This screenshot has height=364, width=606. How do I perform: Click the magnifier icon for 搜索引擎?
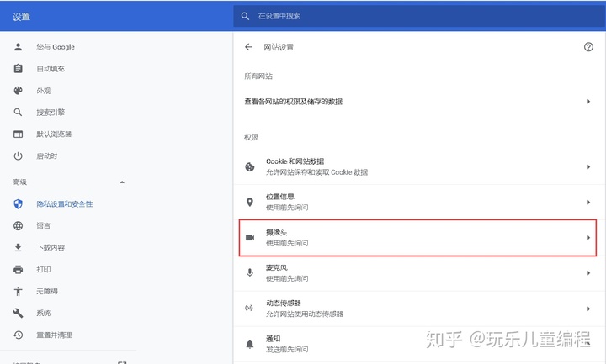click(19, 113)
